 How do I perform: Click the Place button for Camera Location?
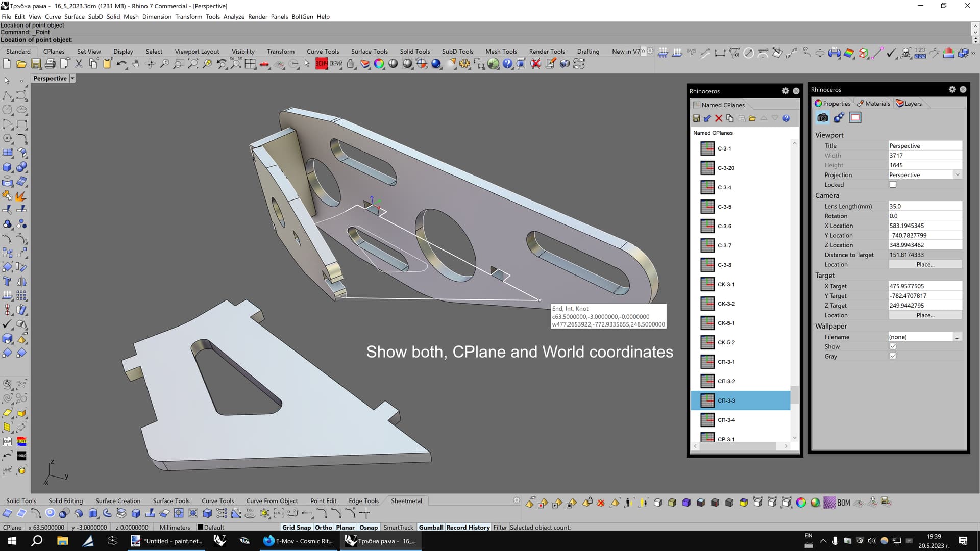tap(925, 264)
